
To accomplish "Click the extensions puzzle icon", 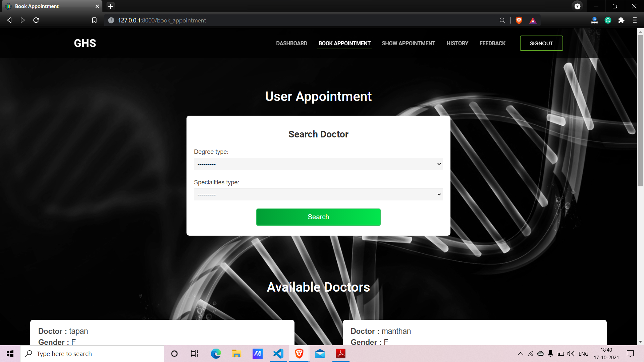I will 622,20.
